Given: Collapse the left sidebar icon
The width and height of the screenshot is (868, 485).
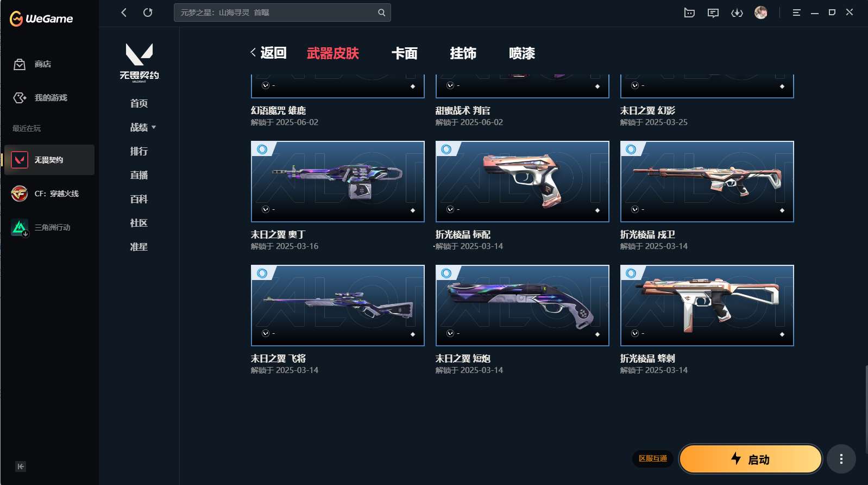Looking at the screenshot, I should pyautogui.click(x=21, y=467).
